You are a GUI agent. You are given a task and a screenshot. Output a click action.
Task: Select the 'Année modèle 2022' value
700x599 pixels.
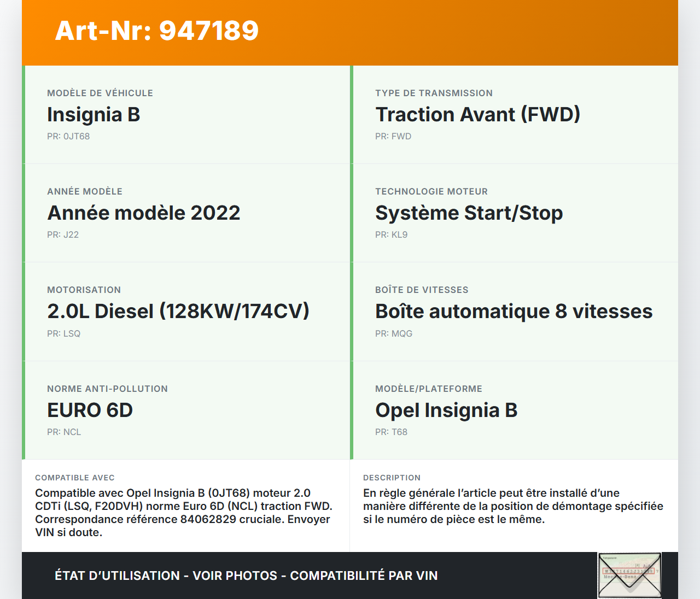(x=144, y=213)
